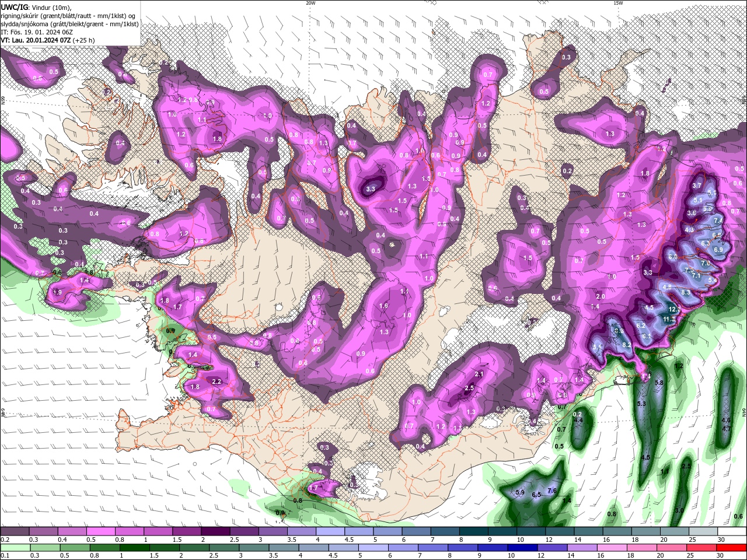The image size is (747, 560).
Task: Click the 5.8 rain value off the east coast
Action: coord(659,383)
